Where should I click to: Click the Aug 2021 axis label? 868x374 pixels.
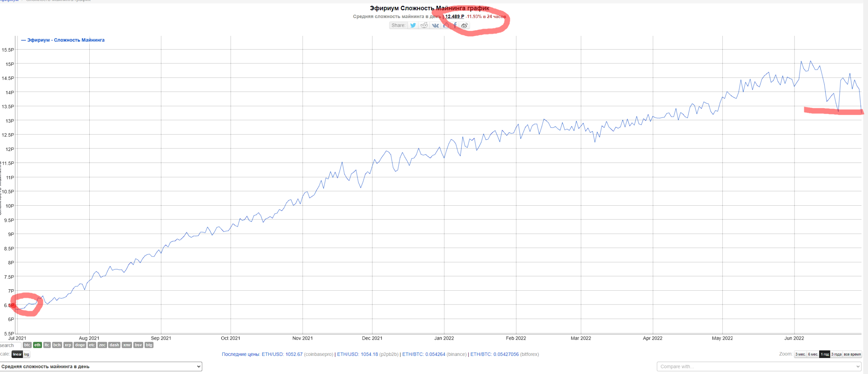pyautogui.click(x=89, y=338)
